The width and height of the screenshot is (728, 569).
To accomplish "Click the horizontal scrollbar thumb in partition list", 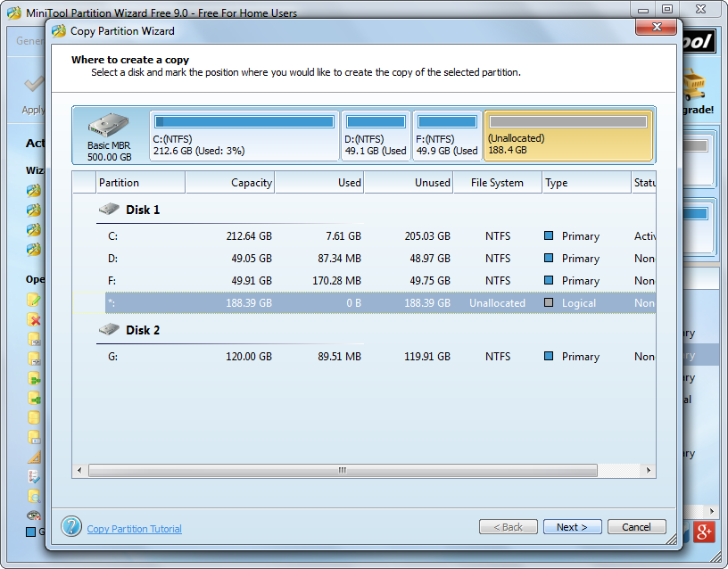I will coord(343,471).
